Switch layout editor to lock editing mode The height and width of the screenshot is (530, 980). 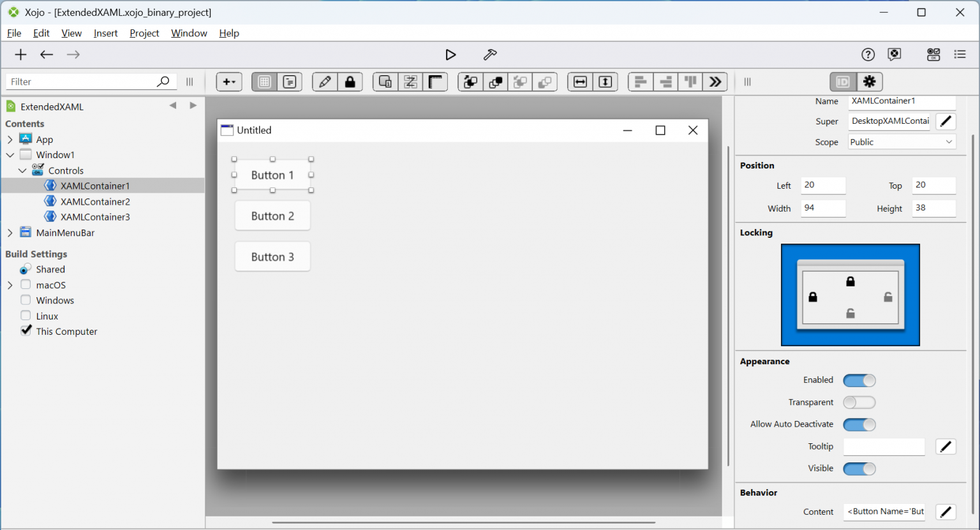coord(350,82)
